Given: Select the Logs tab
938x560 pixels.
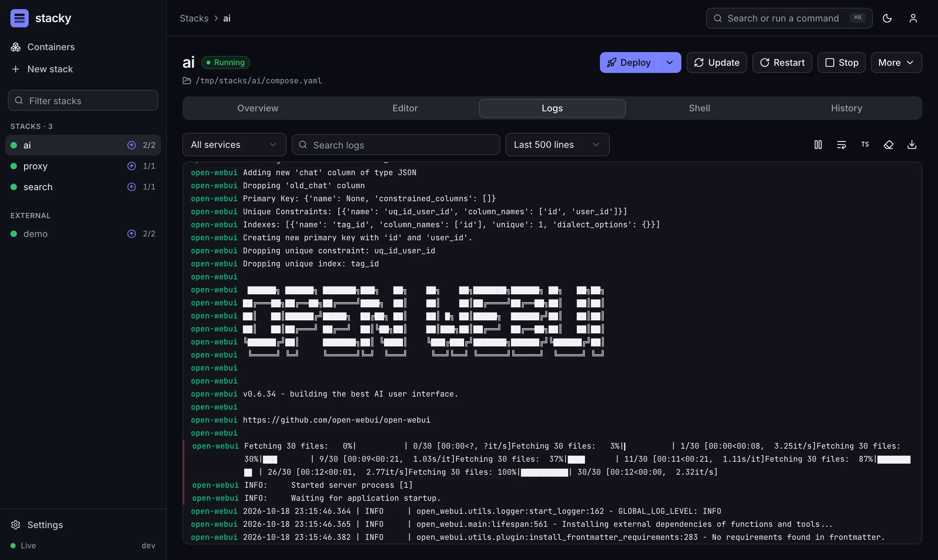Looking at the screenshot, I should click(x=552, y=108).
